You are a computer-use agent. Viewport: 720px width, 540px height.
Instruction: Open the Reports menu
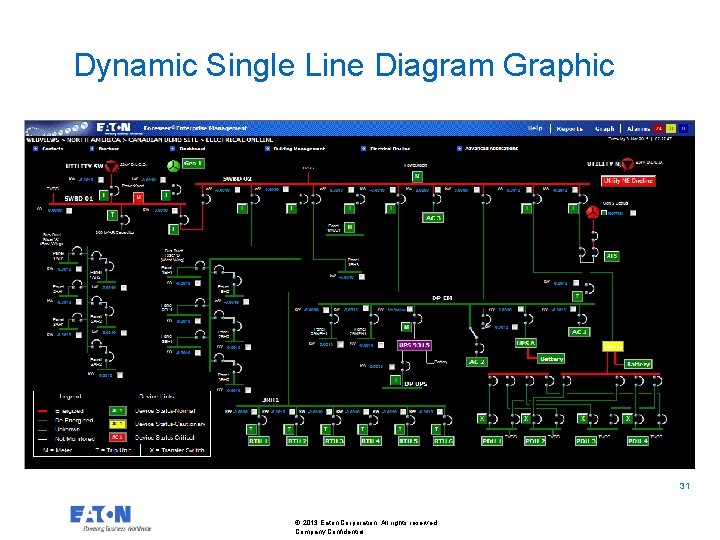(570, 129)
